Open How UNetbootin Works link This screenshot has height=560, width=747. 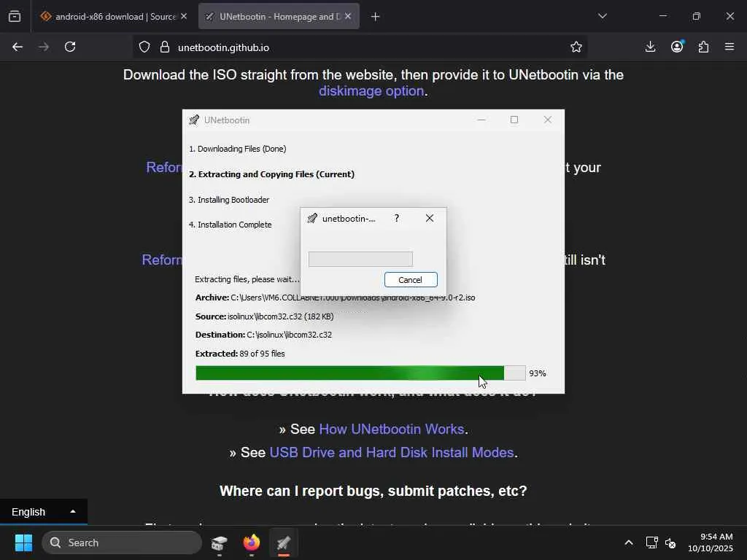[392, 429]
